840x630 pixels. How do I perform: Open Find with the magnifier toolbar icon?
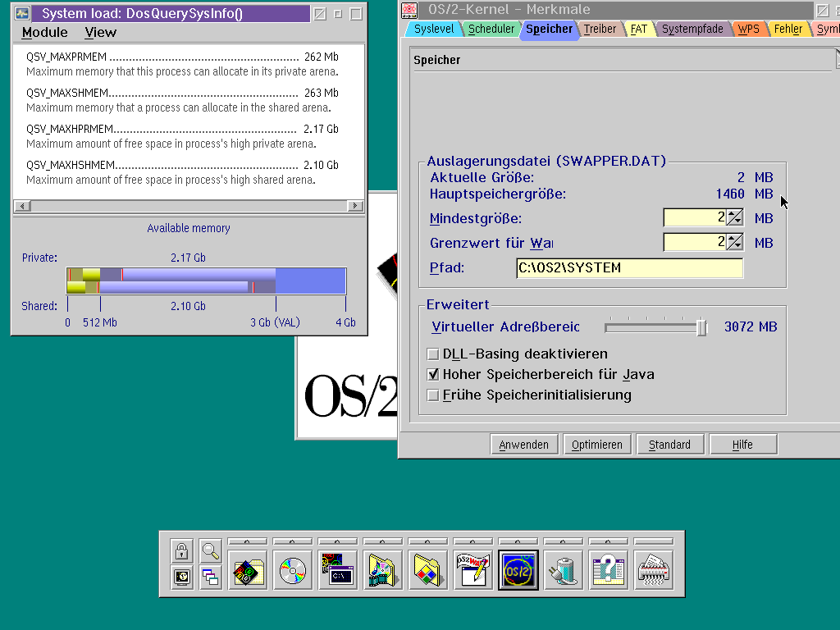pyautogui.click(x=210, y=550)
